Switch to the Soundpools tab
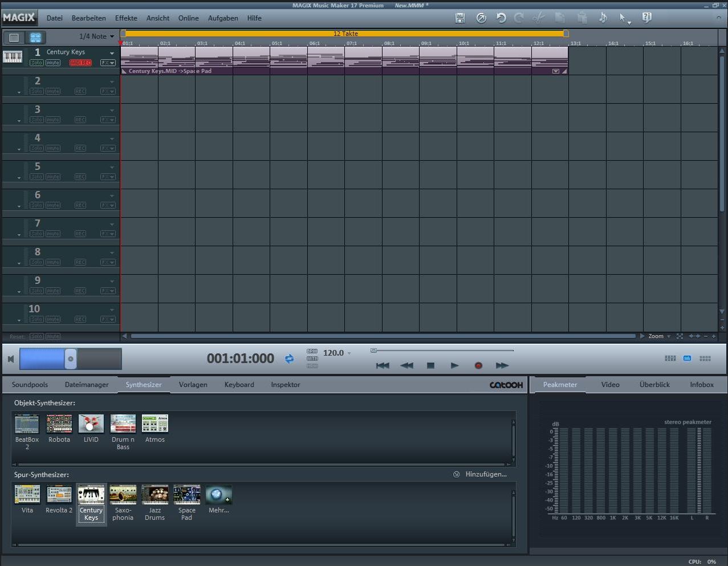Viewport: 728px width, 566px height. 30,384
